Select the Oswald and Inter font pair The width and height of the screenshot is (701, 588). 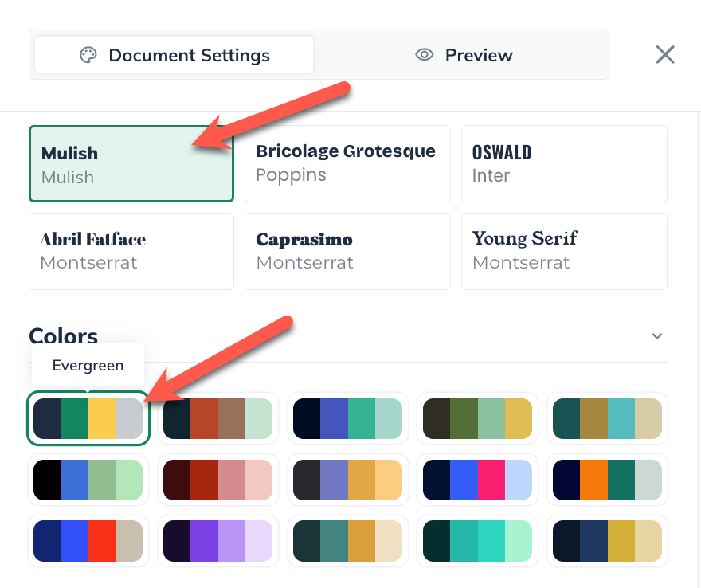pos(564,163)
